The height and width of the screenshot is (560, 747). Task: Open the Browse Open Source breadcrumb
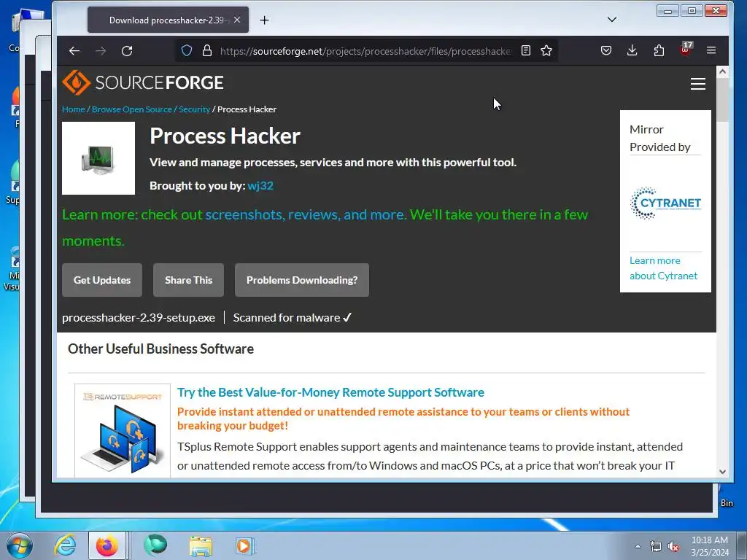pos(131,109)
